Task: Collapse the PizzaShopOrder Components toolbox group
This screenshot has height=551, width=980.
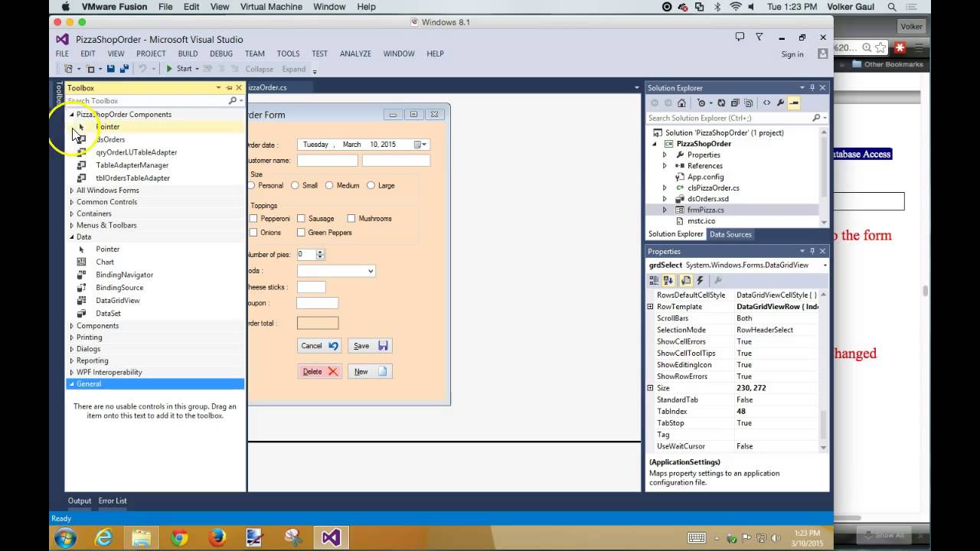Action: (72, 115)
